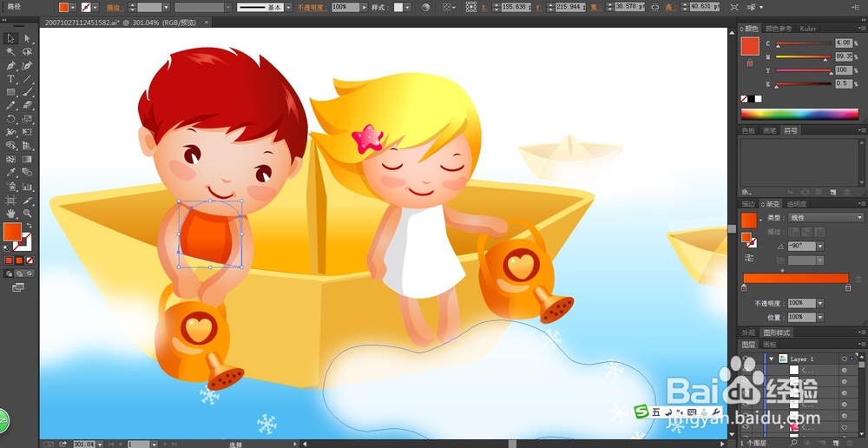Select the Line Segment tool
This screenshot has height=448, width=868.
coord(27,79)
